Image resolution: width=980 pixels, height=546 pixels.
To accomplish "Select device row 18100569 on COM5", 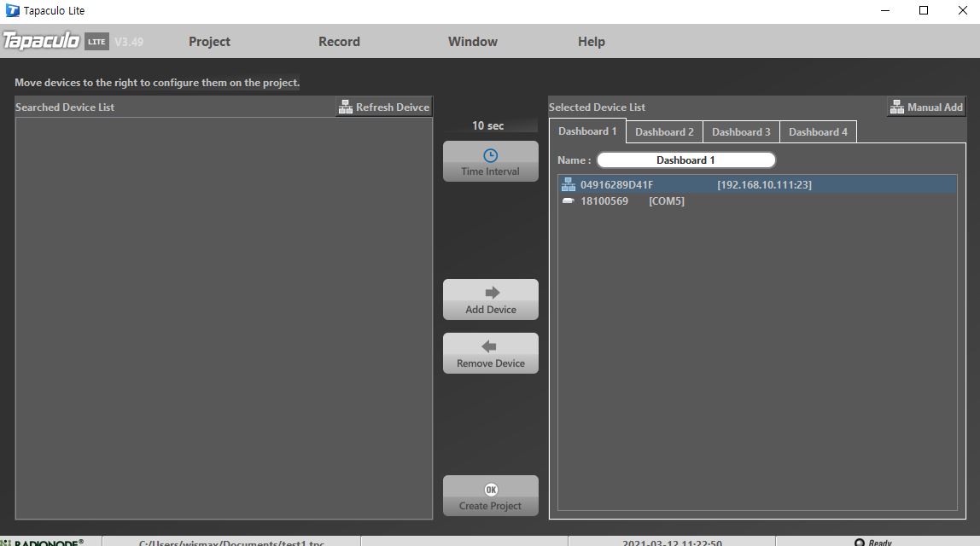I will point(757,200).
